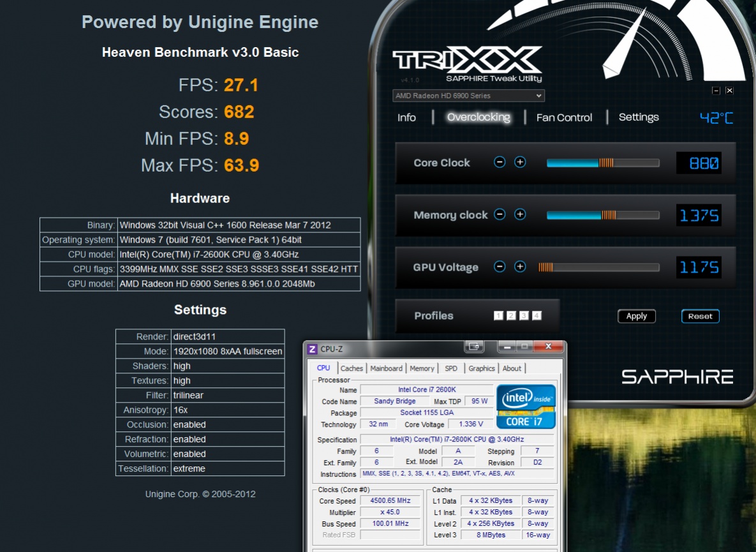This screenshot has height=552, width=756.
Task: Click the Reset button in TRIXX
Action: click(x=700, y=317)
